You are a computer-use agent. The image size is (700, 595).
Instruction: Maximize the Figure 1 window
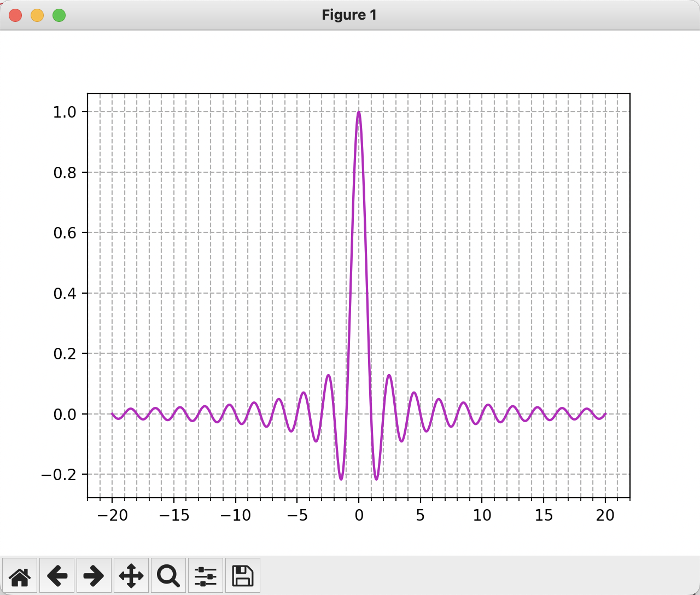(x=59, y=15)
